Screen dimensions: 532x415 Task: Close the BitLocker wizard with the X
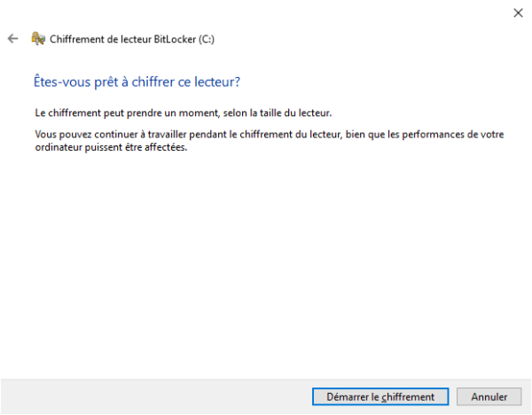click(518, 13)
